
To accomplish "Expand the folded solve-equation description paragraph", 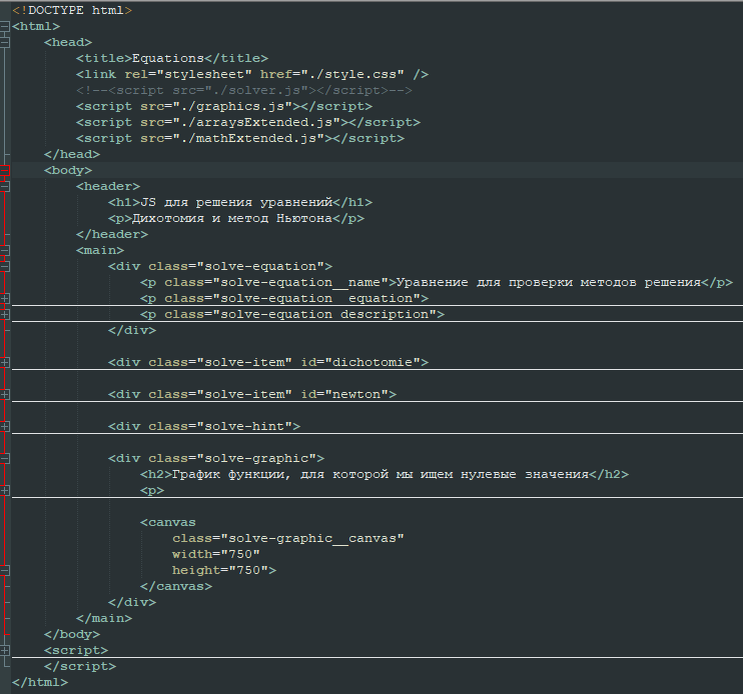I will [4, 315].
